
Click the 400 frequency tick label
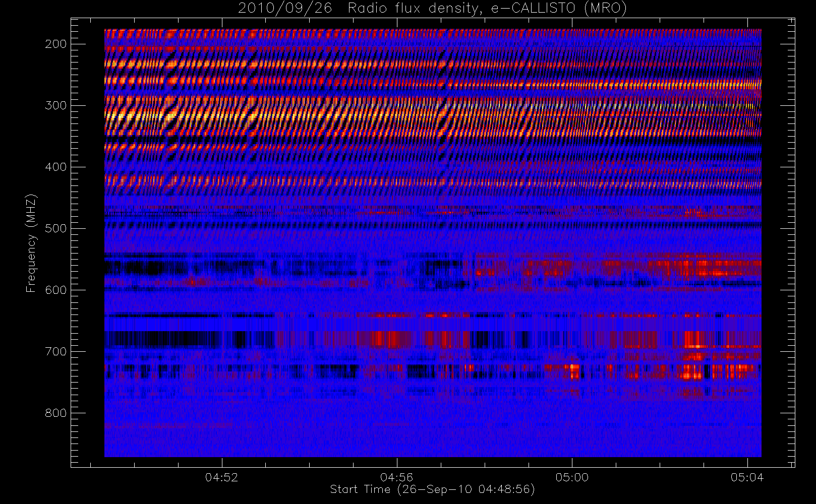click(x=55, y=167)
